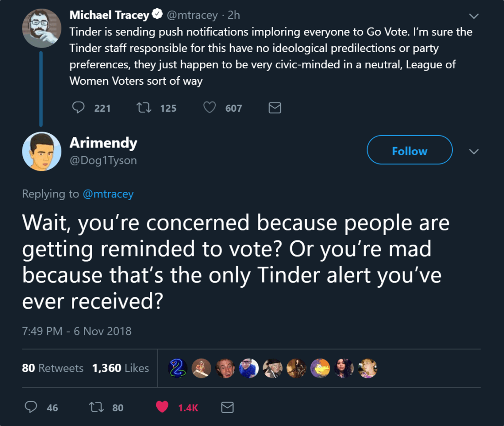Reply to Arimendy's tweet

[x=31, y=407]
